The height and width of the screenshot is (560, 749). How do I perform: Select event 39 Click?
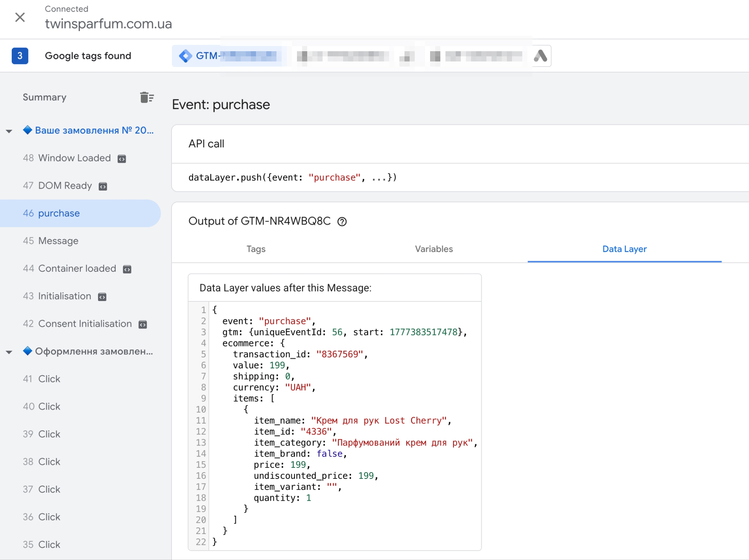(42, 434)
